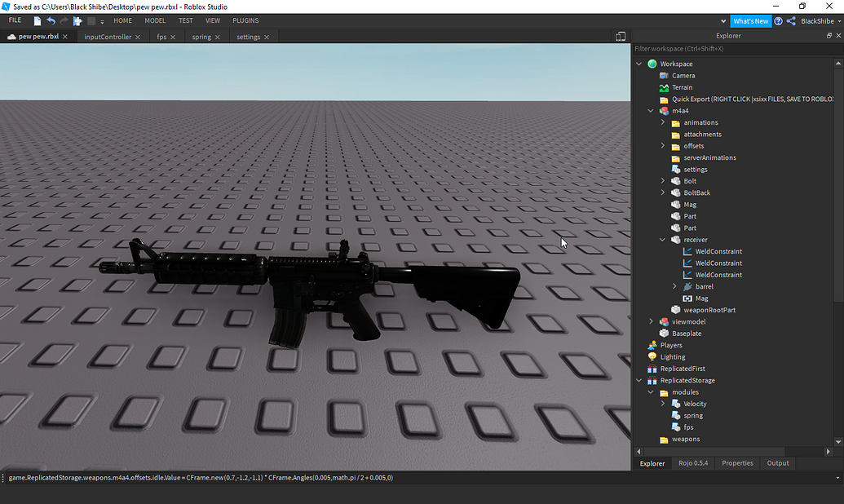Viewport: 844px width, 504px height.
Task: Collapse the ReplicatedStorage tree node
Action: click(x=639, y=380)
